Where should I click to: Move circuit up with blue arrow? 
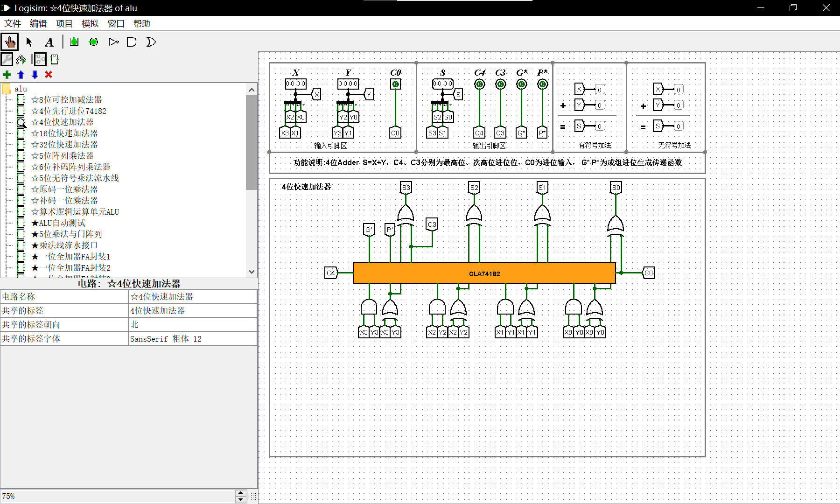pyautogui.click(x=21, y=75)
